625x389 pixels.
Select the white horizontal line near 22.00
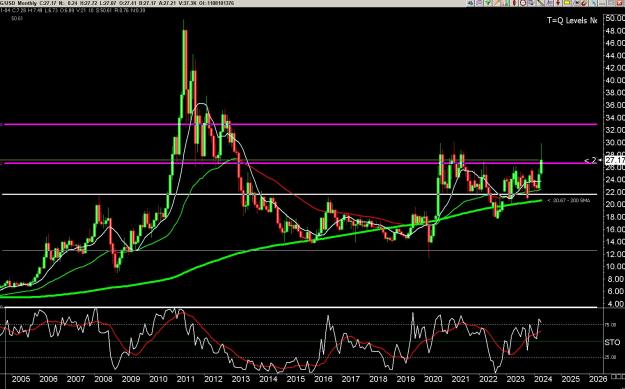299,194
